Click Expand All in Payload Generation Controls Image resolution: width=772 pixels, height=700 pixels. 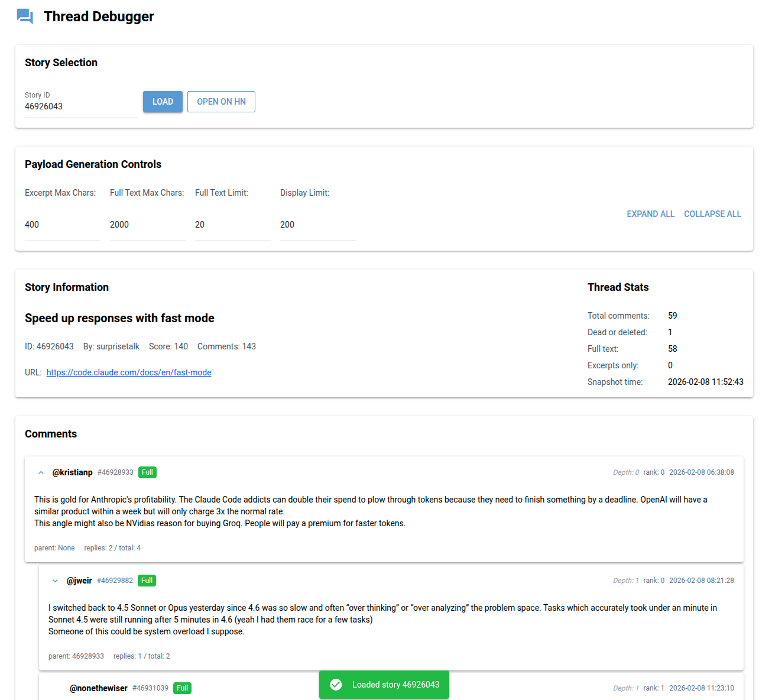point(650,213)
